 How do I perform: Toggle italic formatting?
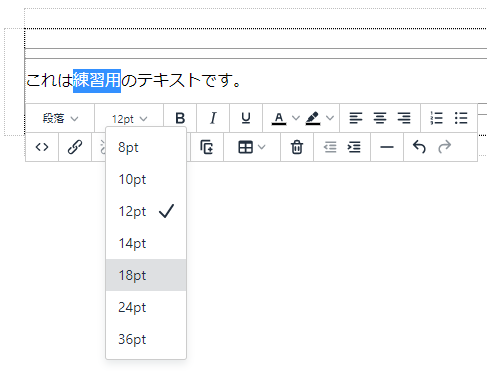coord(213,118)
